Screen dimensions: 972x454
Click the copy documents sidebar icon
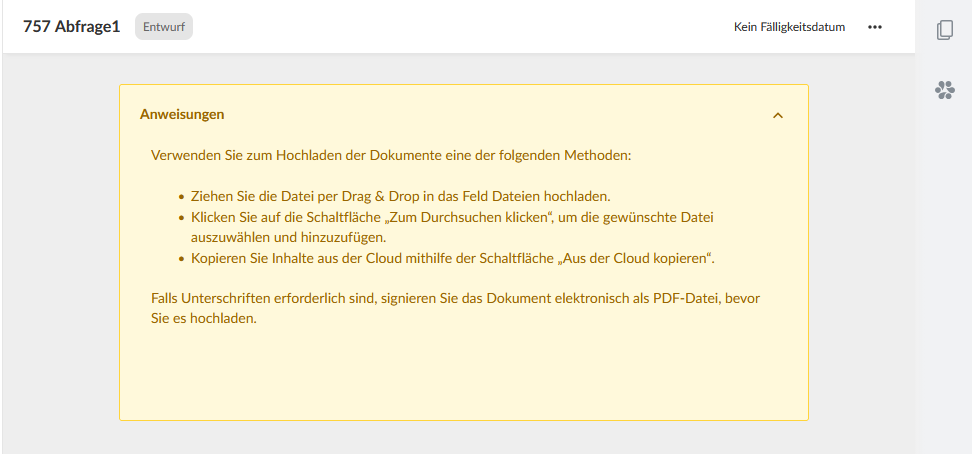click(944, 30)
